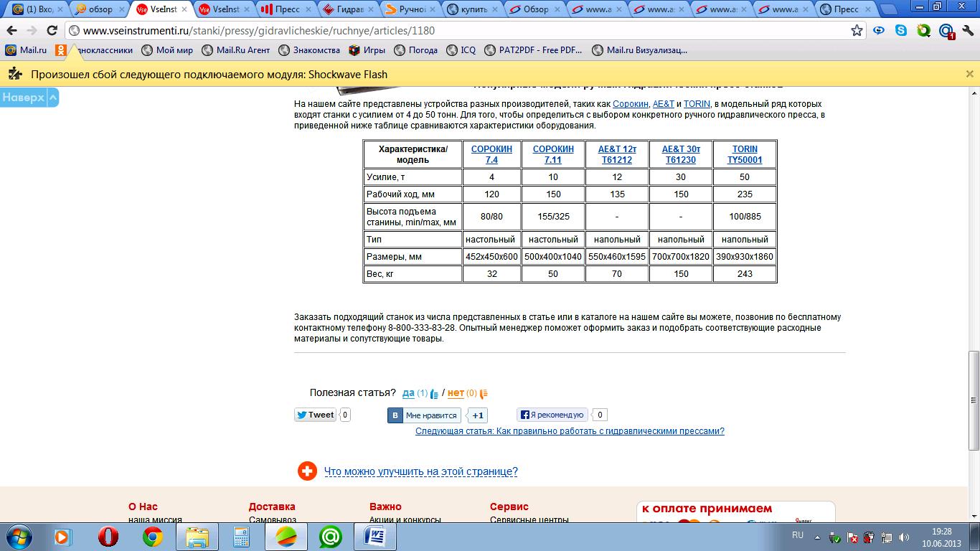
Task: Dismiss the Shockwave Flash crash notification
Action: click(969, 74)
